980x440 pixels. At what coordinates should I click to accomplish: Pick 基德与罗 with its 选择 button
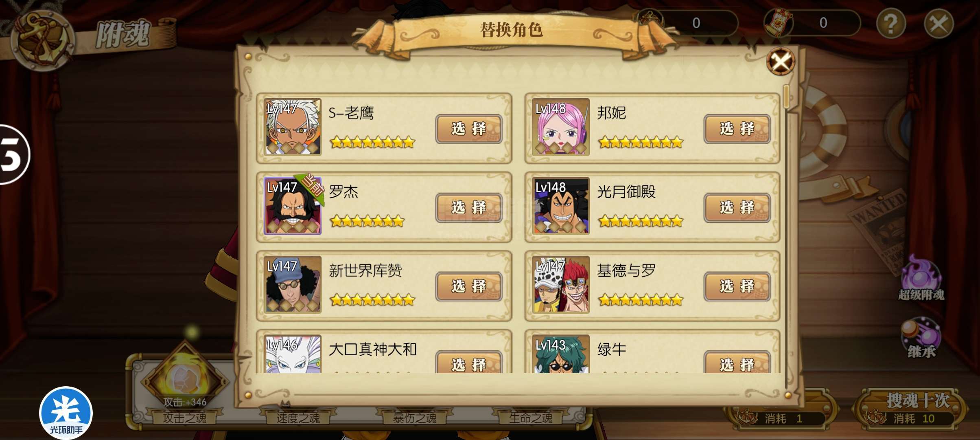[x=737, y=286]
